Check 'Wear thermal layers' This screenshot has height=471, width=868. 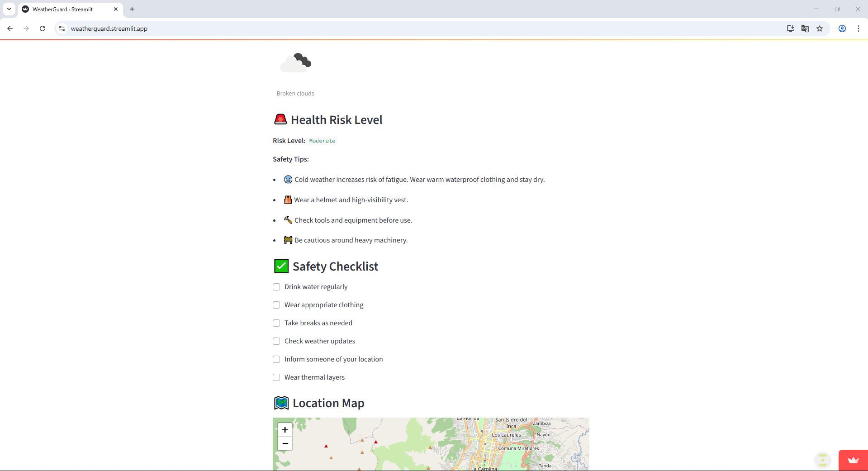pos(276,377)
